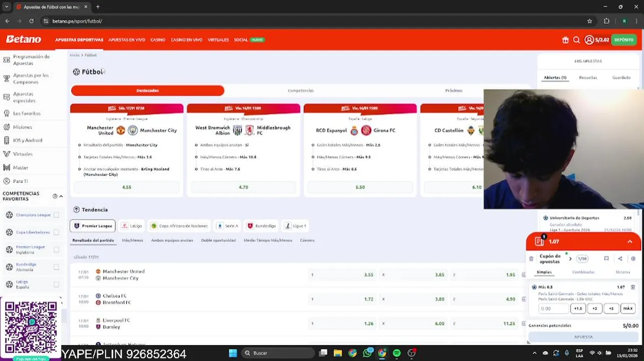Click the bet slip coupon icon

(x=539, y=241)
